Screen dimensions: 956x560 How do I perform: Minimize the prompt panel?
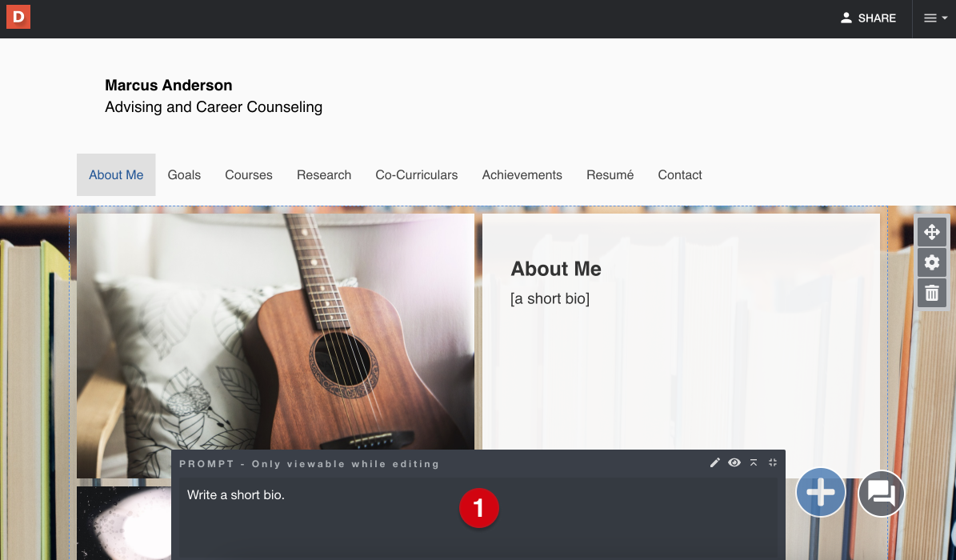pos(773,463)
